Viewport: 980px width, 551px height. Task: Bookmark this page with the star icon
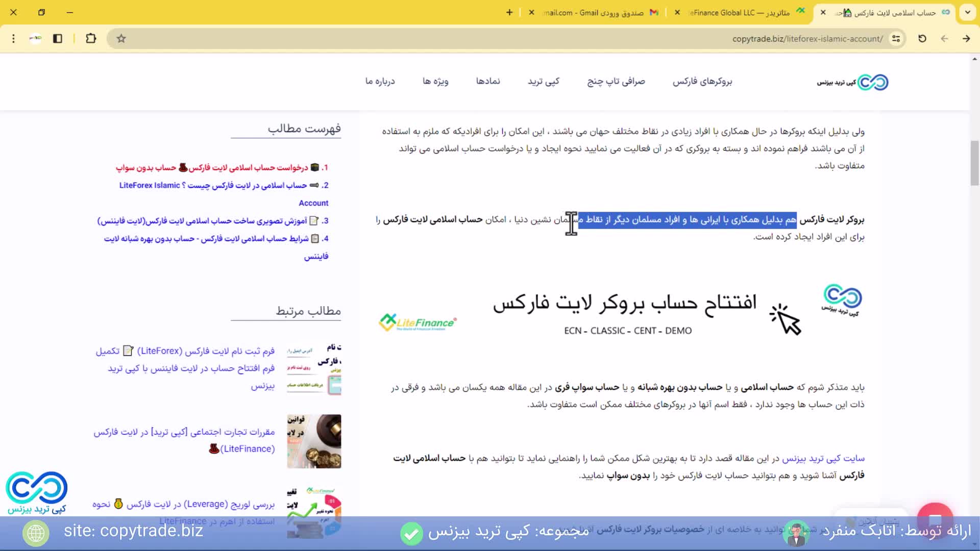point(121,39)
